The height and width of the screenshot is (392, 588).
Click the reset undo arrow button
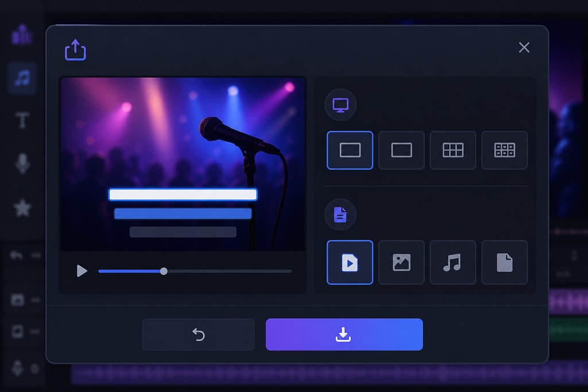click(198, 334)
